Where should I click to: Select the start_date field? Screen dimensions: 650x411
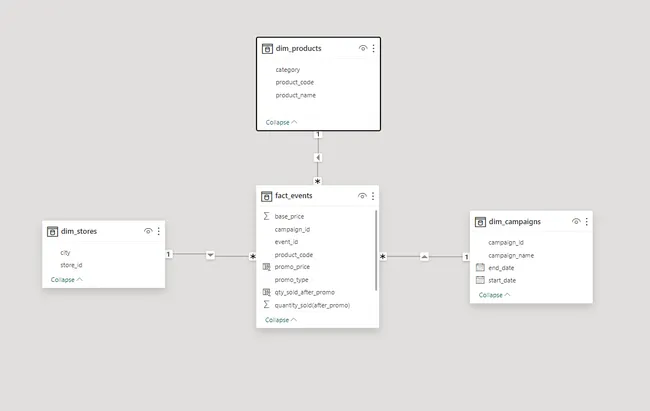pos(502,280)
